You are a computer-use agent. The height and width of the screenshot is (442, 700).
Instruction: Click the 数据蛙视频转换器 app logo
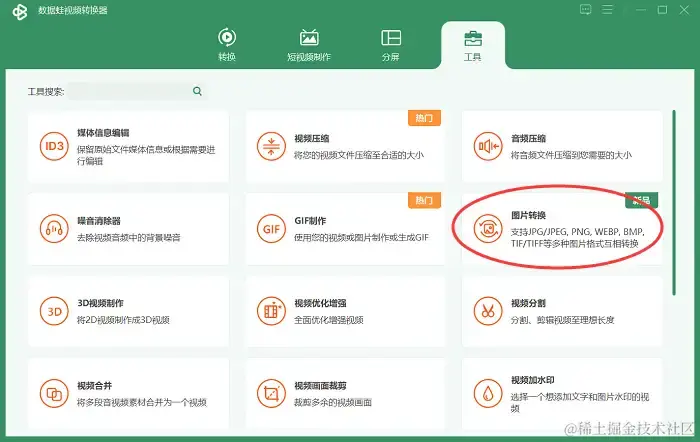coord(20,11)
